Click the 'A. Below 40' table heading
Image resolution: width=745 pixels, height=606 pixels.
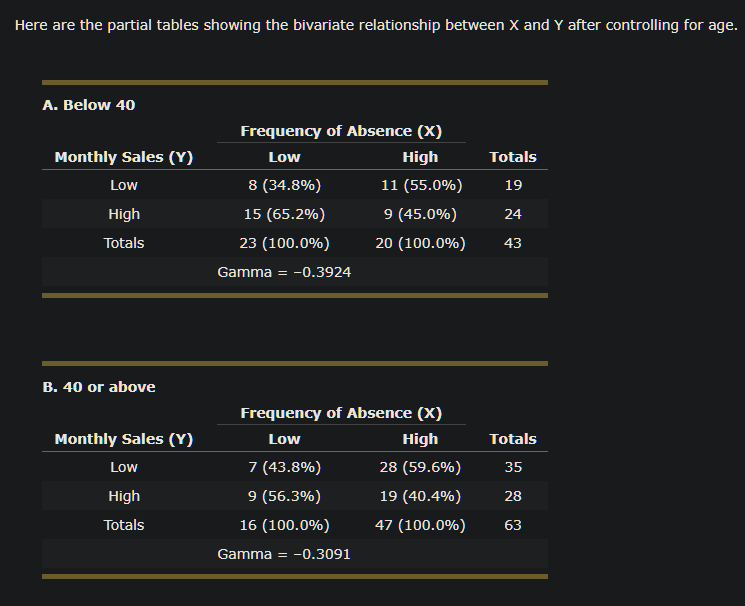tap(89, 105)
